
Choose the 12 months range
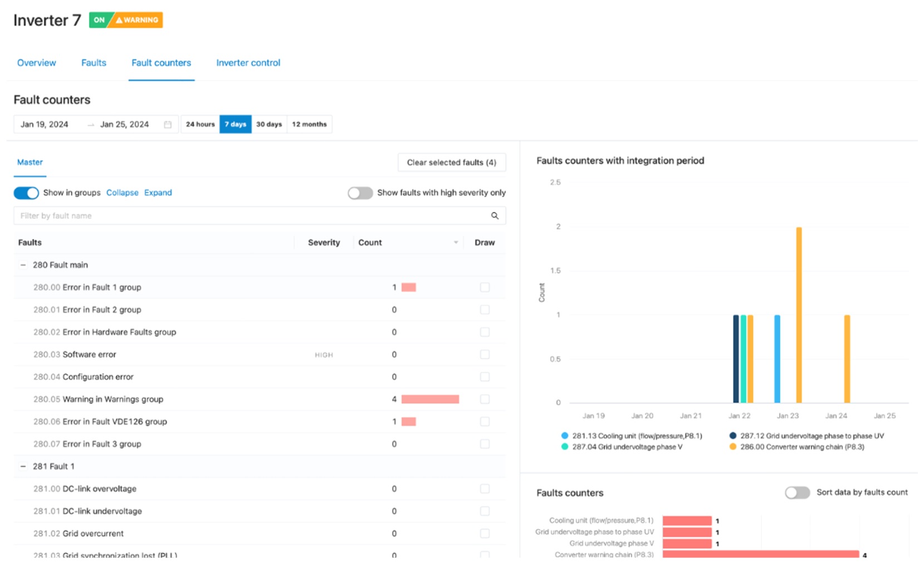pos(310,124)
